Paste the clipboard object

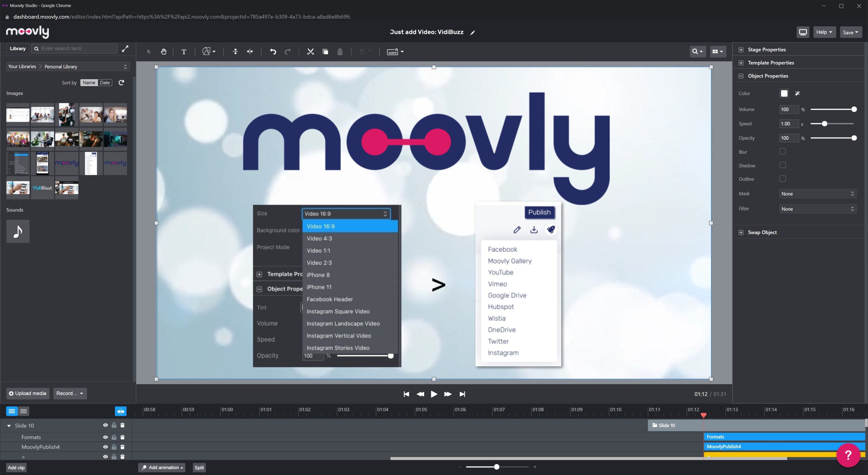[x=340, y=51]
